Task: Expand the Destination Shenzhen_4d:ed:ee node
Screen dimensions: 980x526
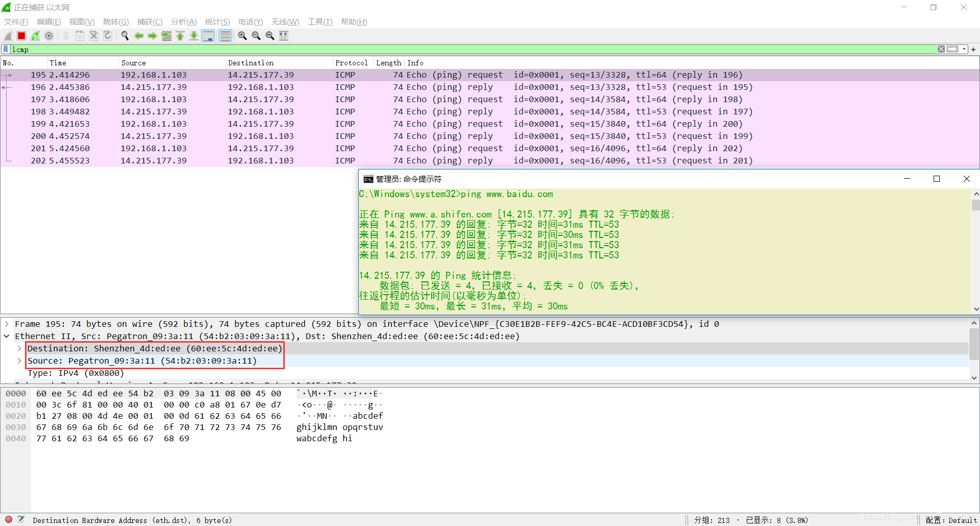Action: (19, 348)
